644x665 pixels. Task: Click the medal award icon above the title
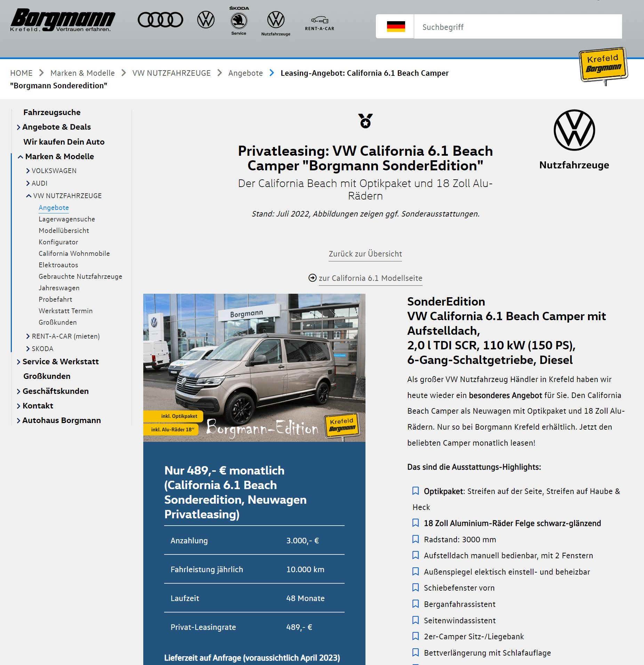[x=365, y=121]
